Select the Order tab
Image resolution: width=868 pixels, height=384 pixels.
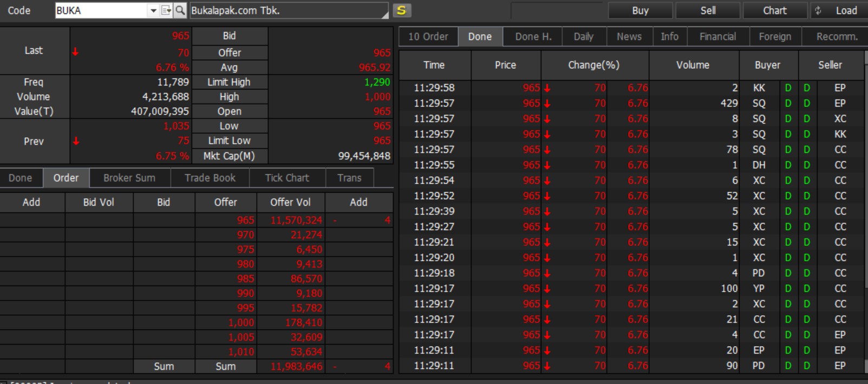(x=66, y=178)
